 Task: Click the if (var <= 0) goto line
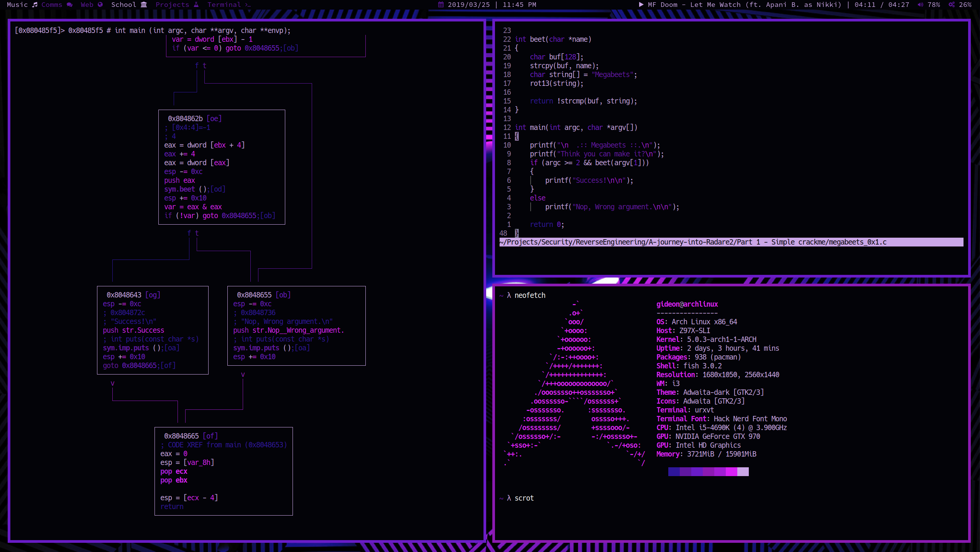235,48
